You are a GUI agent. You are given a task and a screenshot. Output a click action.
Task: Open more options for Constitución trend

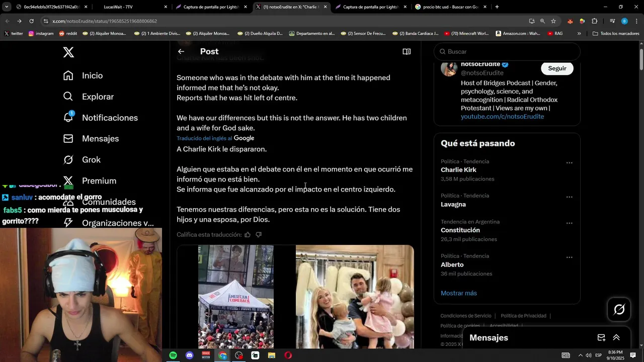[x=569, y=223]
